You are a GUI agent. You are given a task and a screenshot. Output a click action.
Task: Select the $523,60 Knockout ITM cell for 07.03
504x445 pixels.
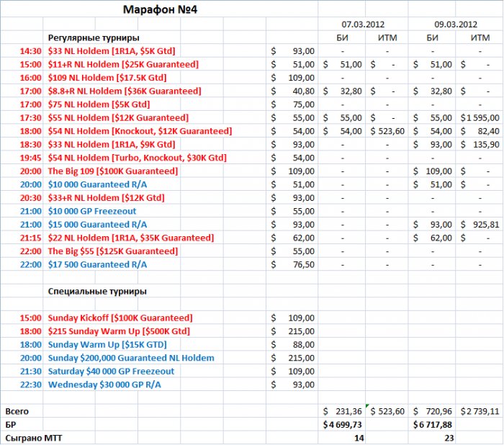click(x=387, y=131)
